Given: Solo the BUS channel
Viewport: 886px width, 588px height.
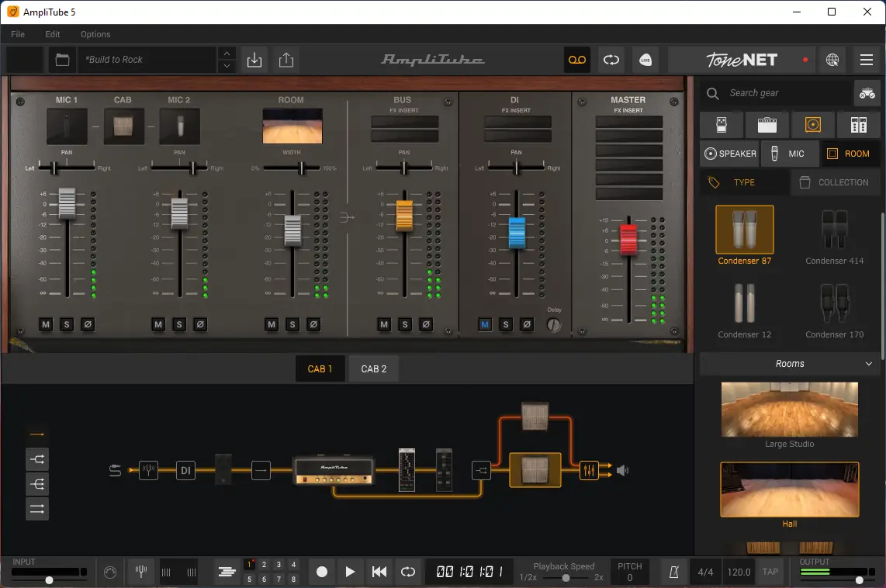Looking at the screenshot, I should pyautogui.click(x=405, y=324).
